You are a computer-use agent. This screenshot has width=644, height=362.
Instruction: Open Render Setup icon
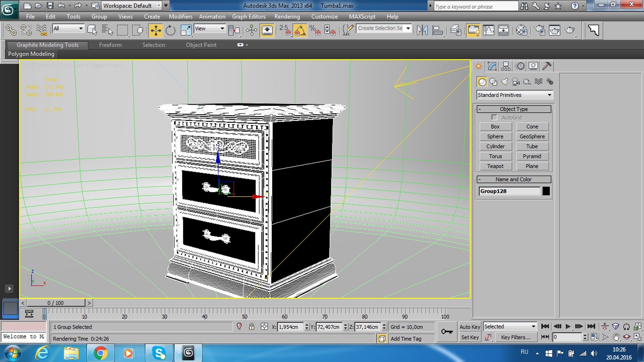(x=540, y=30)
